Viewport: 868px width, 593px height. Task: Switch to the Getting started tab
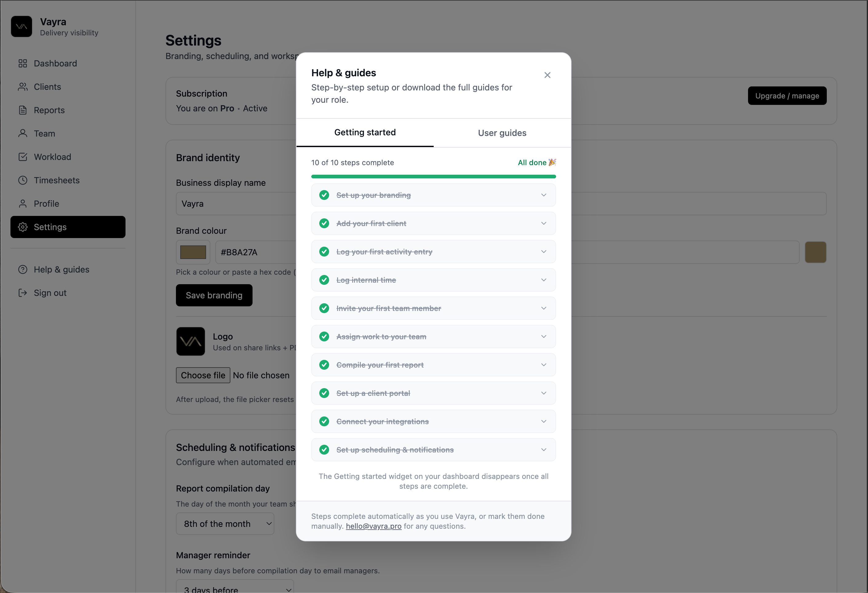[x=364, y=133]
